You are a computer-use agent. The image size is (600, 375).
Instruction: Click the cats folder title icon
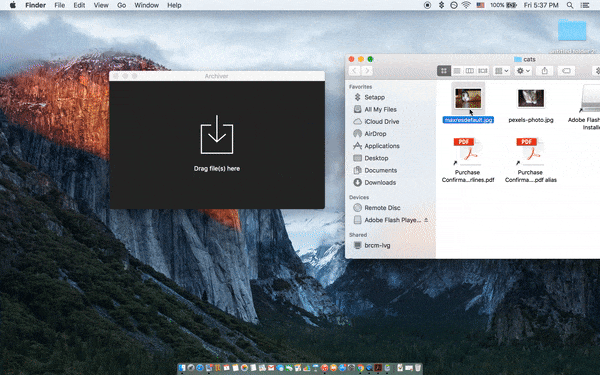(x=518, y=59)
